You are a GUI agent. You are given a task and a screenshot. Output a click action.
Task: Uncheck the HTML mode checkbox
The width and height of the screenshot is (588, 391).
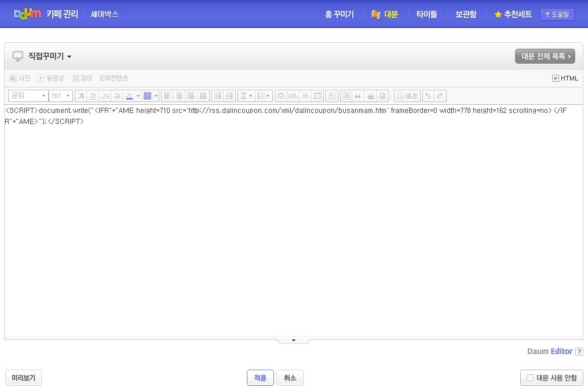click(556, 78)
